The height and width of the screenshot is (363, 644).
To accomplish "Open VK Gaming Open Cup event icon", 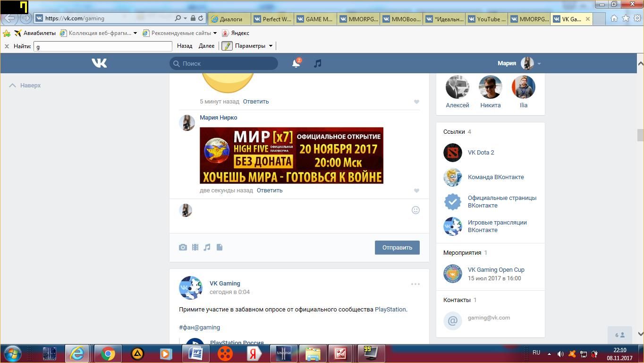I will 453,274.
